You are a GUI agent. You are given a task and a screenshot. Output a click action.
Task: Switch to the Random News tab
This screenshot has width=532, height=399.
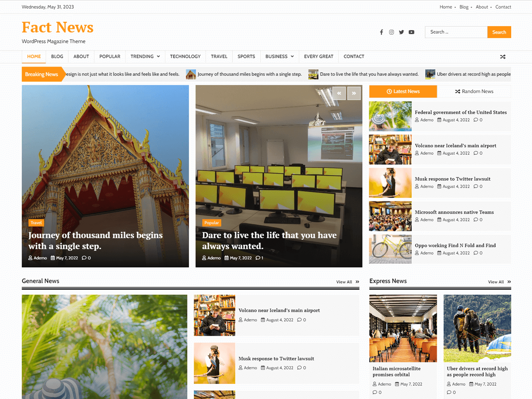pyautogui.click(x=474, y=91)
